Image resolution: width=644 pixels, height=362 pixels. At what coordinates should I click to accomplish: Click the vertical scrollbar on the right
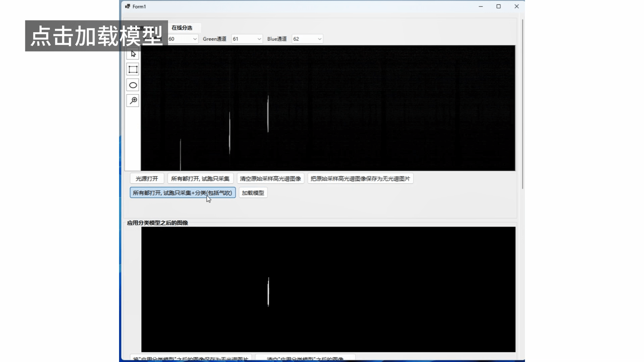coord(522,104)
